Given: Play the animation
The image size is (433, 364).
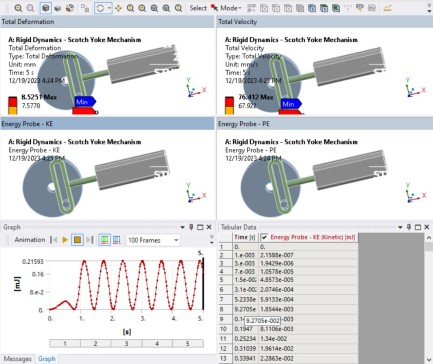Looking at the screenshot, I should (x=65, y=240).
